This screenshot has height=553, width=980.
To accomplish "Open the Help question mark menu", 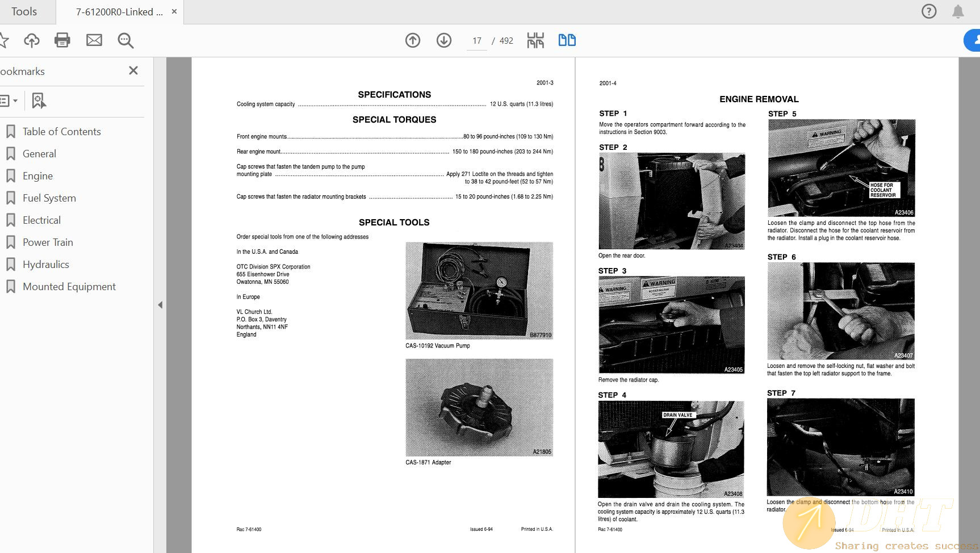I will point(929,11).
